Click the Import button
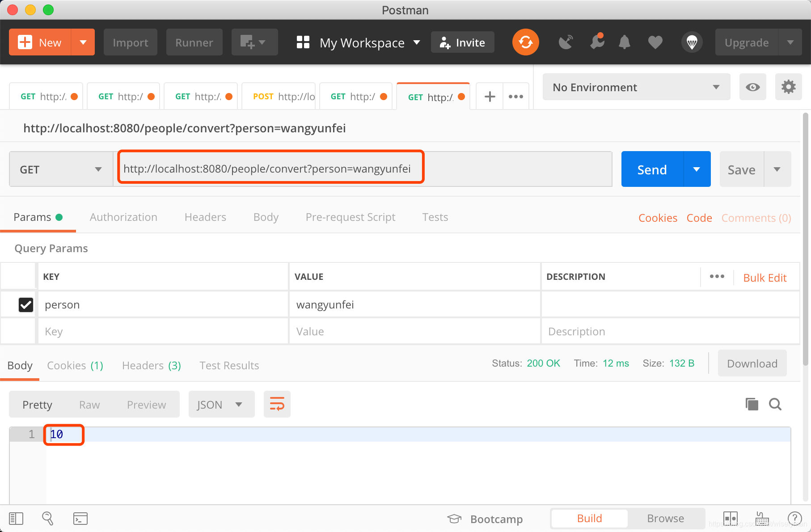 point(130,42)
